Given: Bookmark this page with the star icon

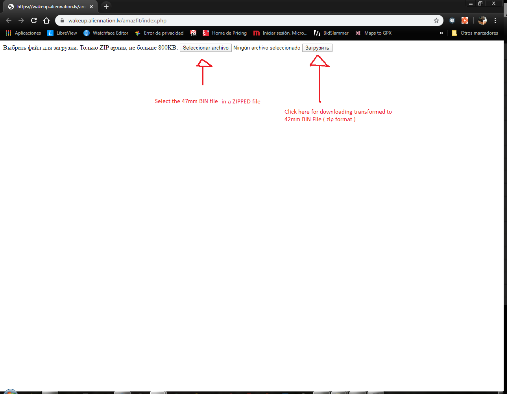Looking at the screenshot, I should [436, 20].
